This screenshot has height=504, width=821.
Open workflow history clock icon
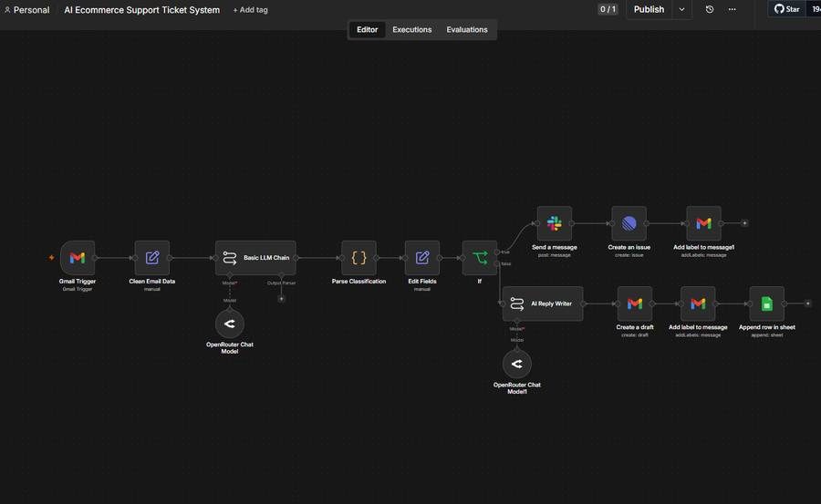pos(710,9)
